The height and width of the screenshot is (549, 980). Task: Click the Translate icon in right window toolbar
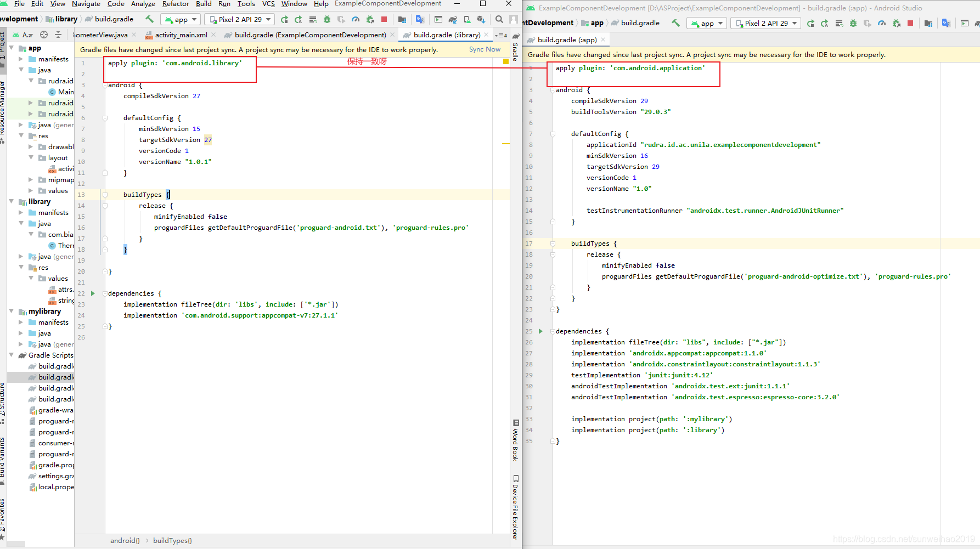(946, 23)
